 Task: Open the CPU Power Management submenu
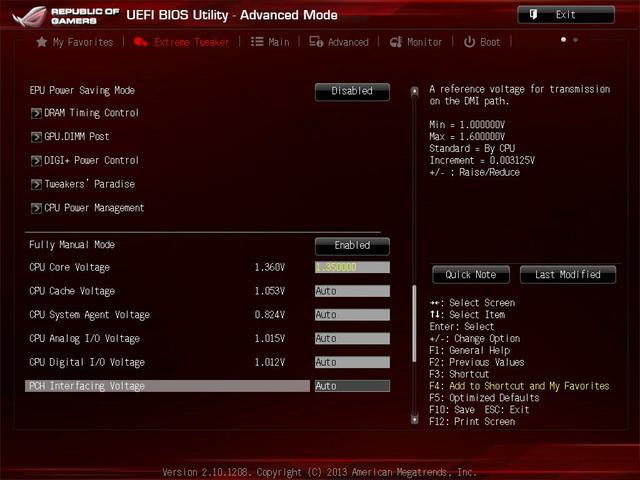point(94,208)
